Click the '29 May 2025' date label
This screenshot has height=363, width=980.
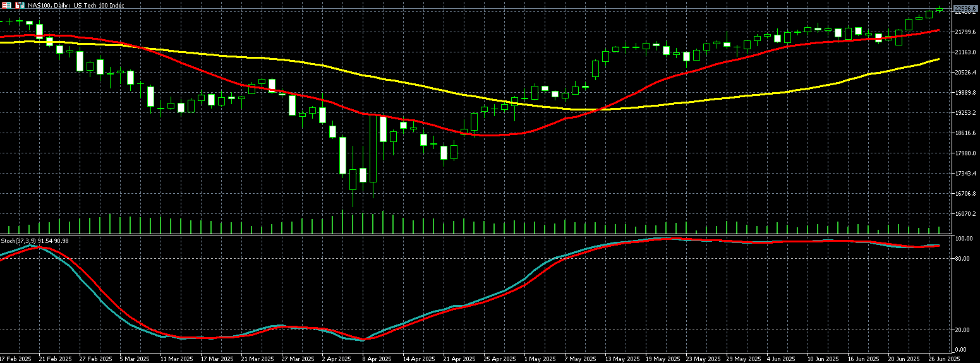744,359
